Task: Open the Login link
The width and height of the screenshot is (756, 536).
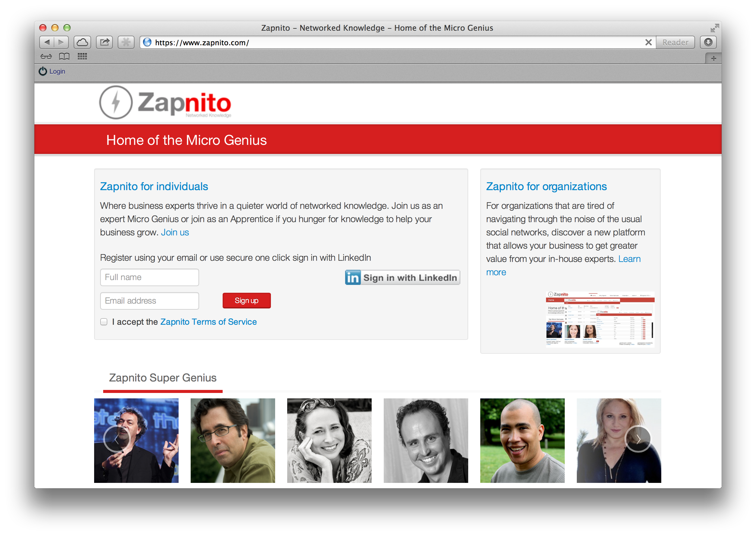Action: (x=57, y=71)
